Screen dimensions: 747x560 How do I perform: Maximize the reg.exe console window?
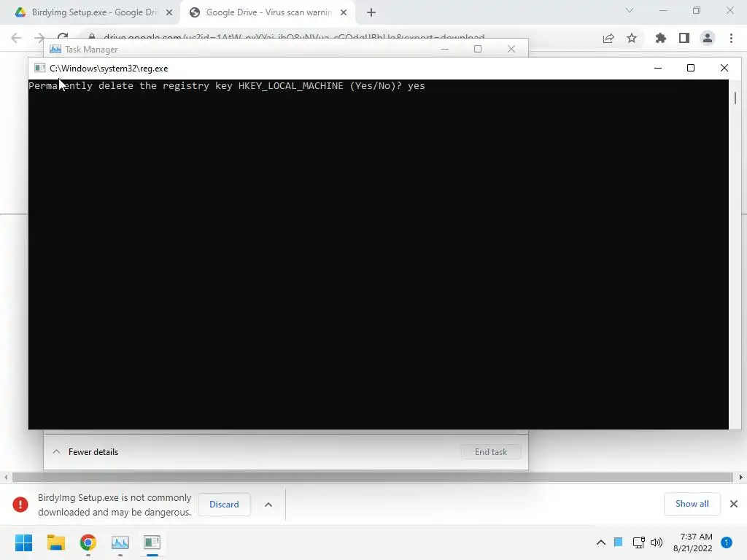[691, 68]
